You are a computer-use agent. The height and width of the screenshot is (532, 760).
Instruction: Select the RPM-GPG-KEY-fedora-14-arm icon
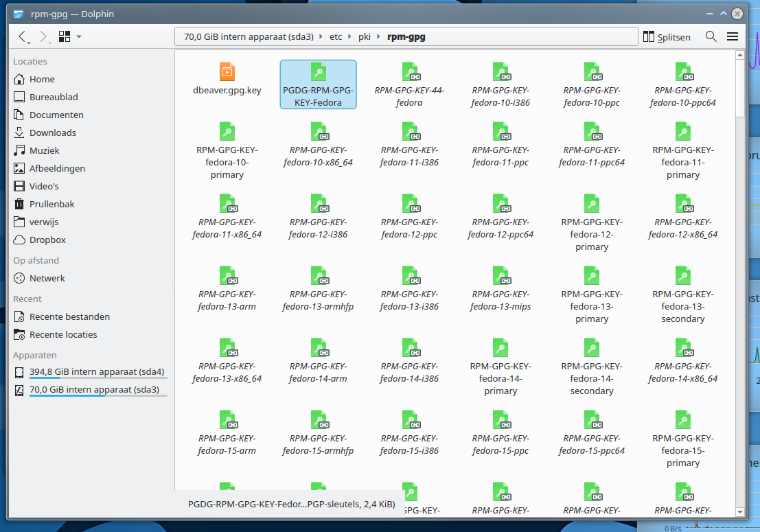pos(319,348)
